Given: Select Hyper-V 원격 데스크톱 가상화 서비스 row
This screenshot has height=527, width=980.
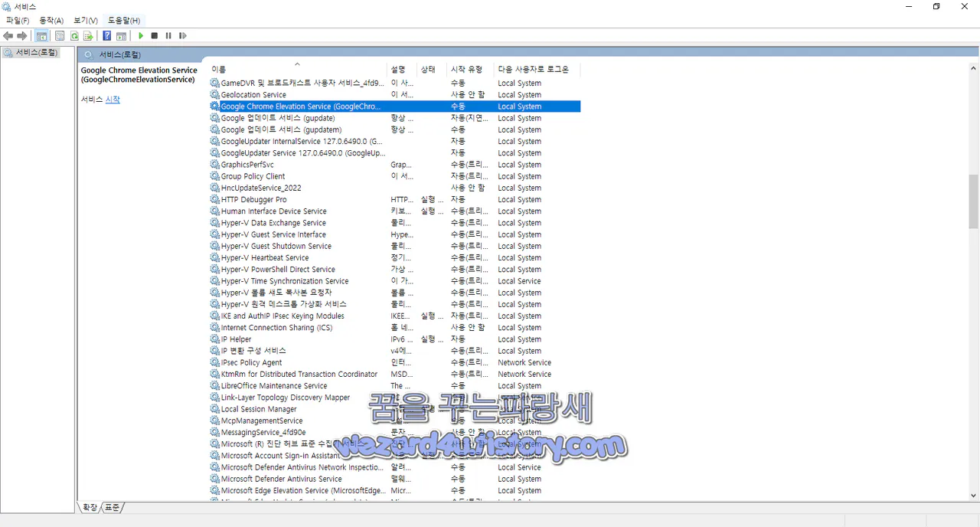Looking at the screenshot, I should coord(394,304).
